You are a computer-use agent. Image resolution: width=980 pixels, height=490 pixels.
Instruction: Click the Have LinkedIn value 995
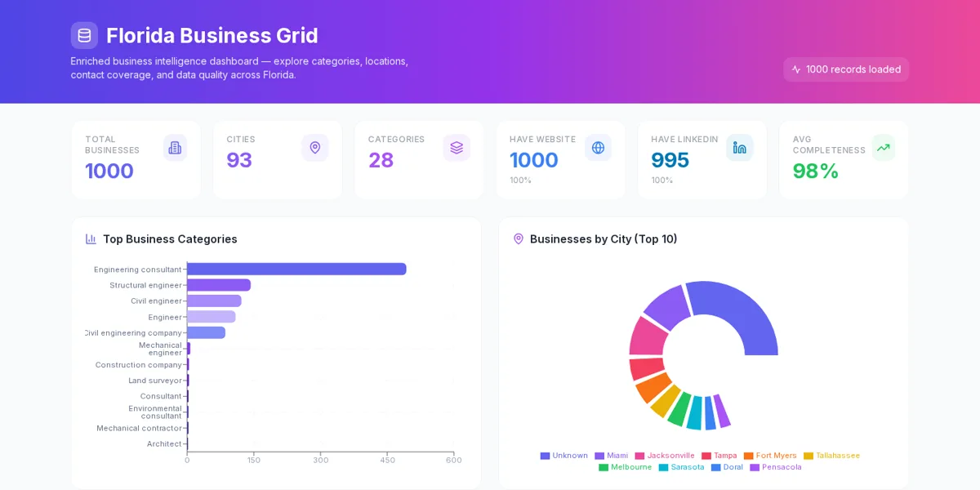tap(670, 160)
